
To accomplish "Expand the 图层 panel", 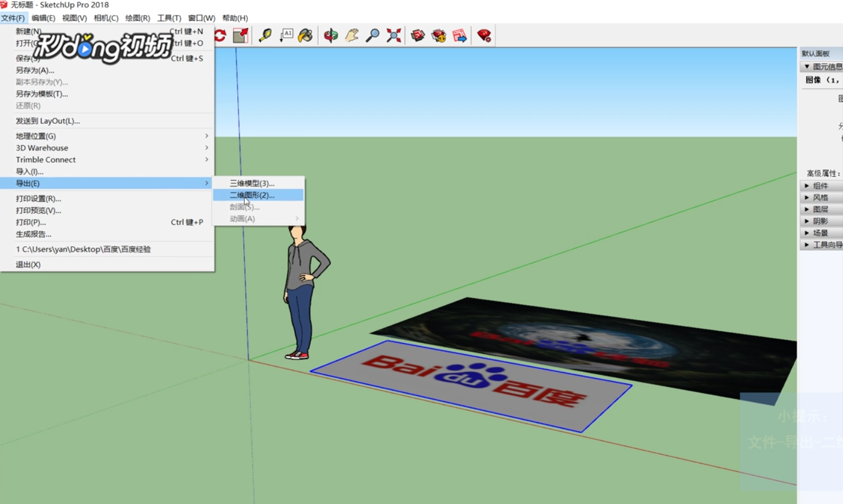I will coord(822,209).
